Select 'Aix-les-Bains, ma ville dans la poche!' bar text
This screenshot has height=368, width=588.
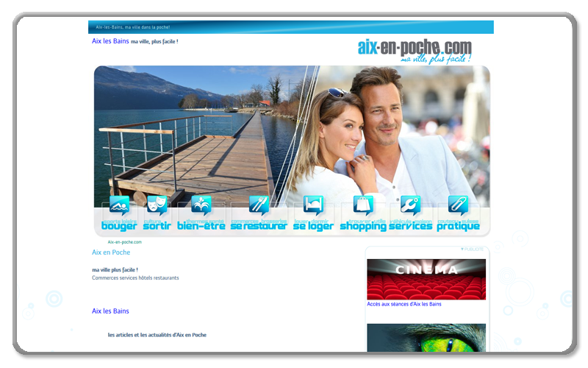coord(133,27)
